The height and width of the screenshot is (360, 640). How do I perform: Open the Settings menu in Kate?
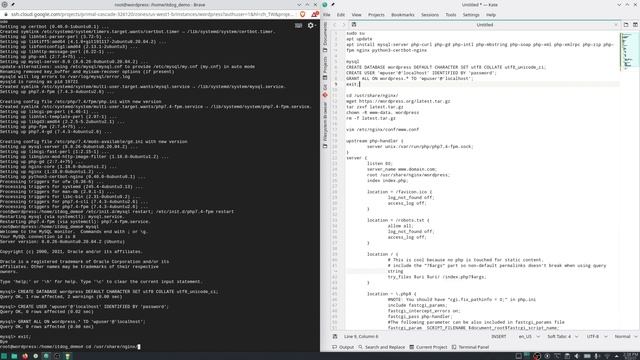click(x=471, y=15)
